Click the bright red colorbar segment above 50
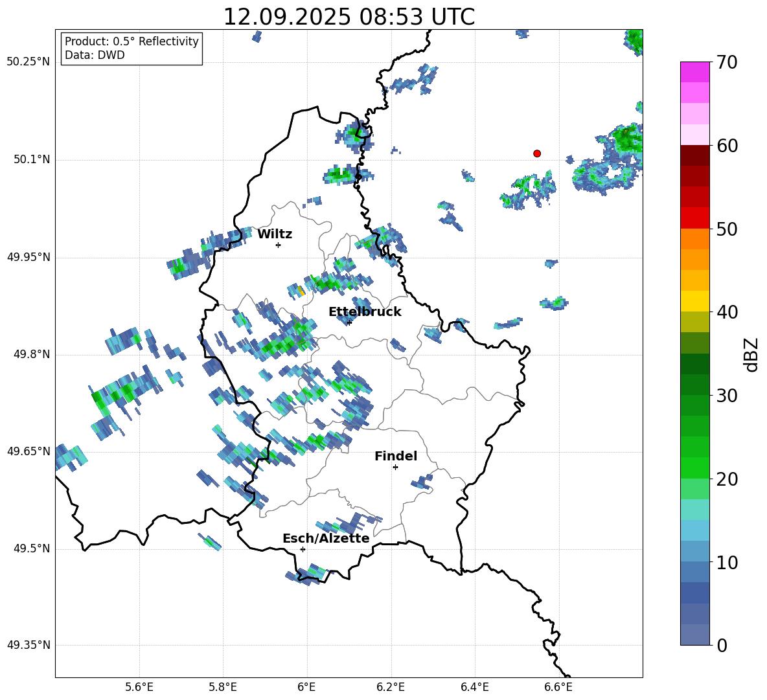Image resolution: width=767 pixels, height=700 pixels. pyautogui.click(x=694, y=218)
